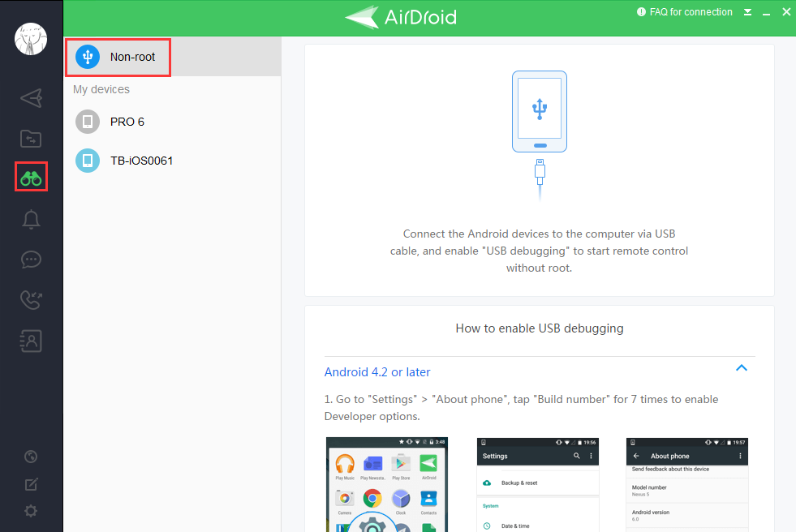
Task: Click the PRO 6 device icon
Action: tap(88, 122)
